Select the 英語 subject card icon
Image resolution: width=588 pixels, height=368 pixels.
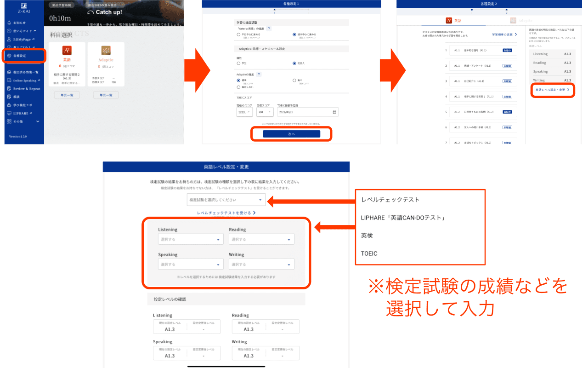66,51
